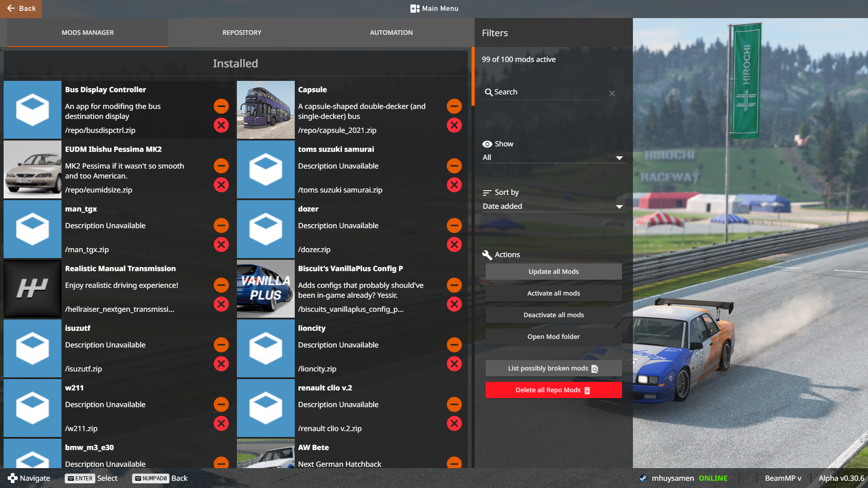Select dozer mod title

[x=308, y=209]
